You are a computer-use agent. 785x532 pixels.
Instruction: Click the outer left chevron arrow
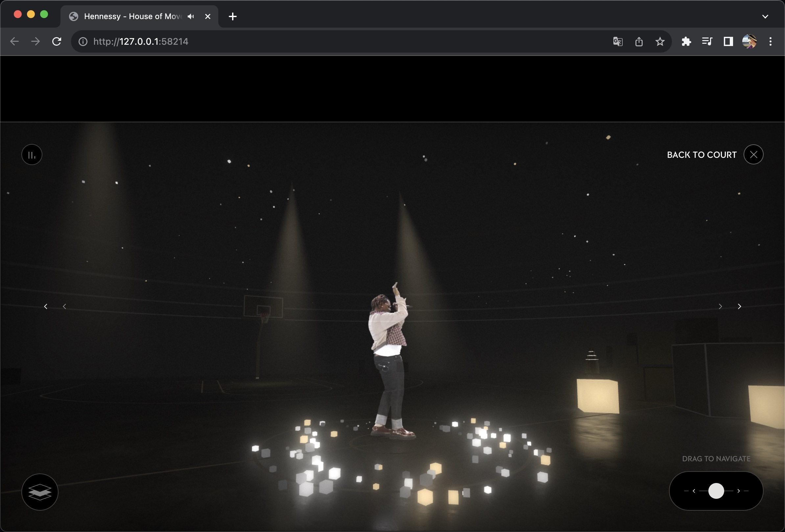point(46,306)
